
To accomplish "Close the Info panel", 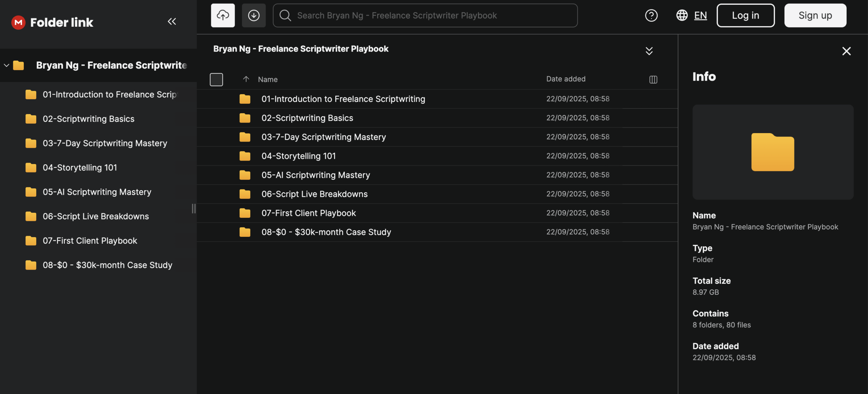I will (846, 51).
